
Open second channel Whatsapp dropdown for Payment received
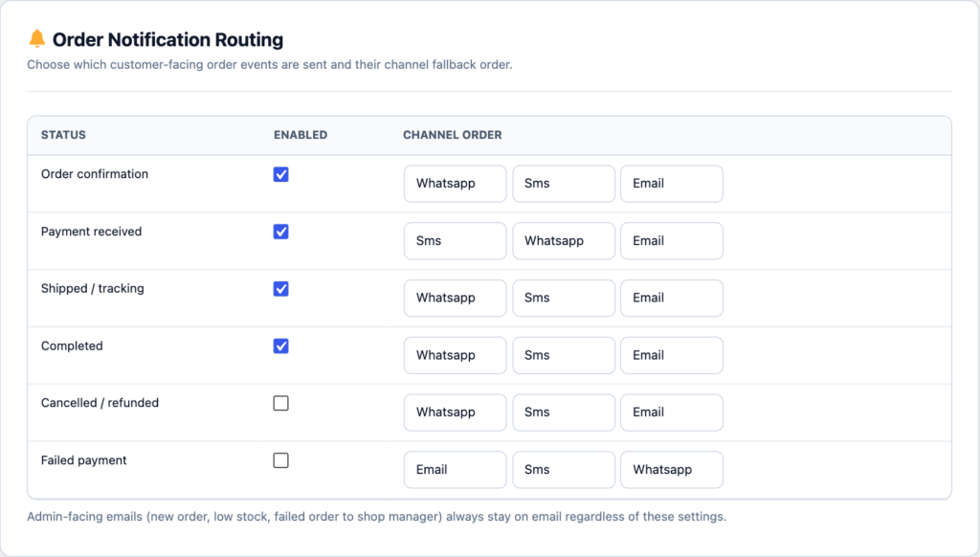pyautogui.click(x=564, y=240)
